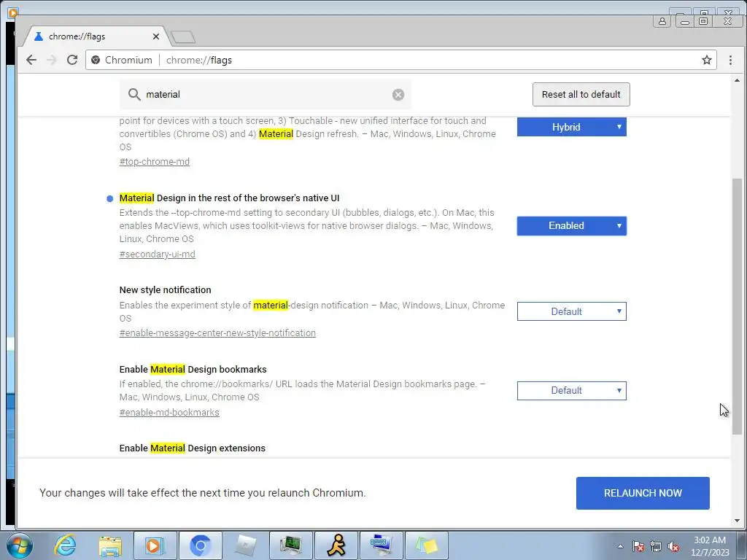Click RELAUNCH NOW

pyautogui.click(x=643, y=493)
